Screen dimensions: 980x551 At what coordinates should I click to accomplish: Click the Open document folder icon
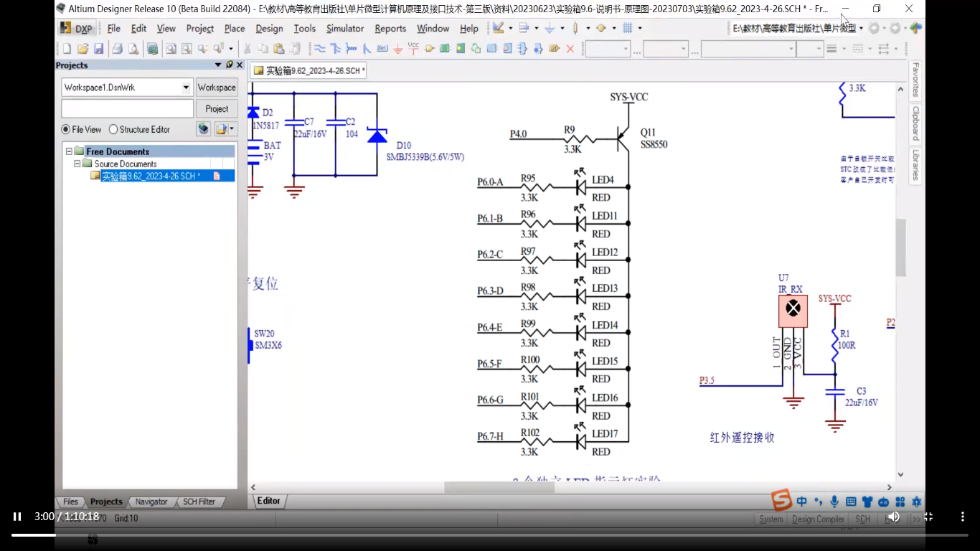[83, 49]
